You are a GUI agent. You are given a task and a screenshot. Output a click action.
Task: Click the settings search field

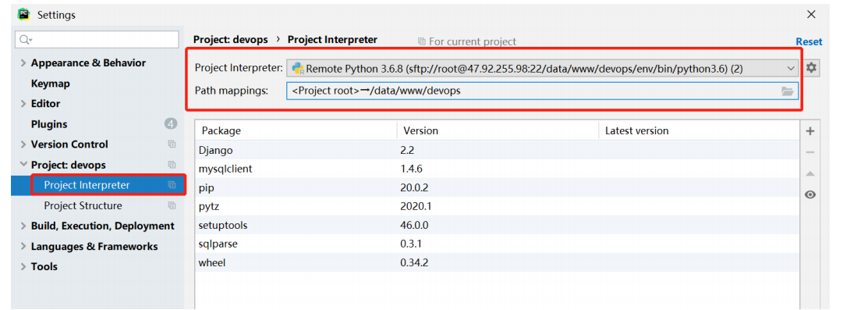coord(97,39)
